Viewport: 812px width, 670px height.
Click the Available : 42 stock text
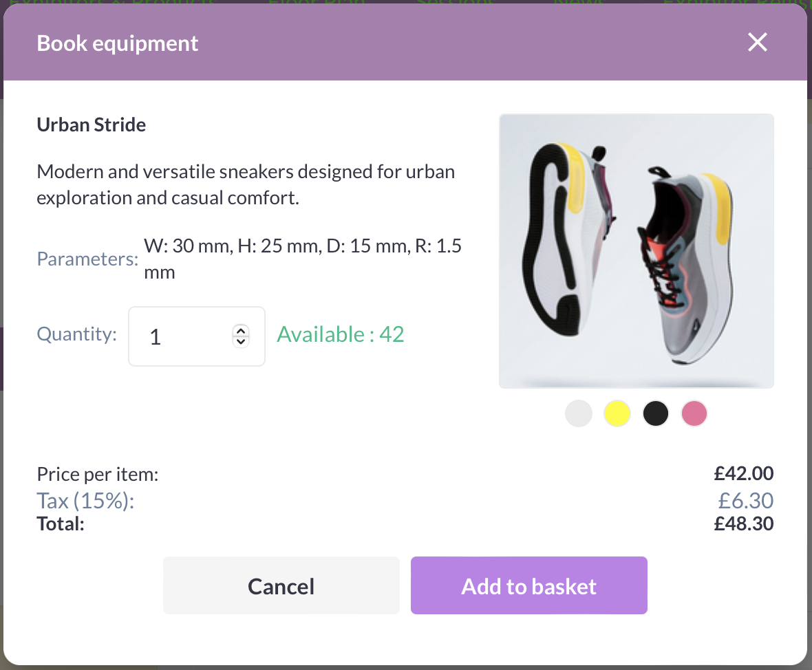(x=340, y=334)
